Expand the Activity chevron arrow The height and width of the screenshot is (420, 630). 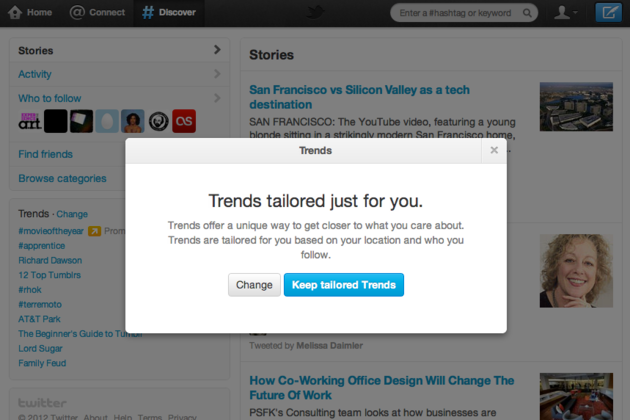pos(217,74)
